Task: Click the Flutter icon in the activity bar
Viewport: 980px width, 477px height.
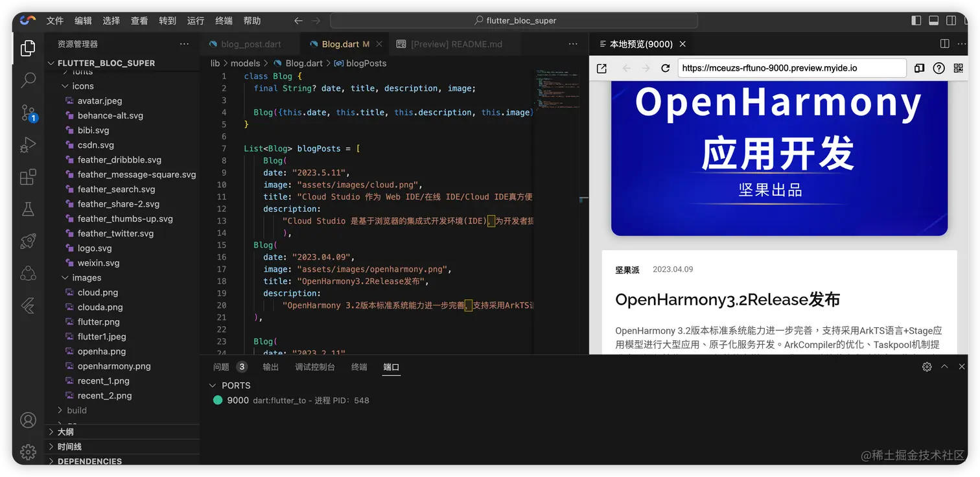Action: click(28, 305)
